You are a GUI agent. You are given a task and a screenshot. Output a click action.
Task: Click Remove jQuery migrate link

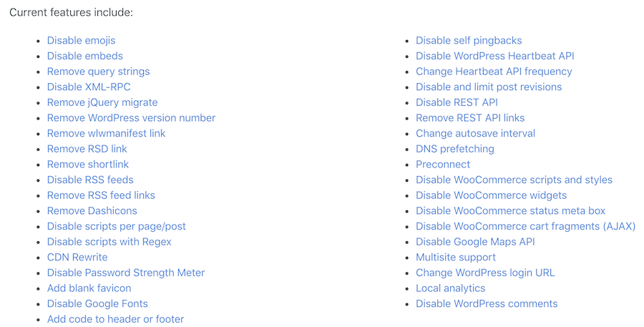point(102,102)
